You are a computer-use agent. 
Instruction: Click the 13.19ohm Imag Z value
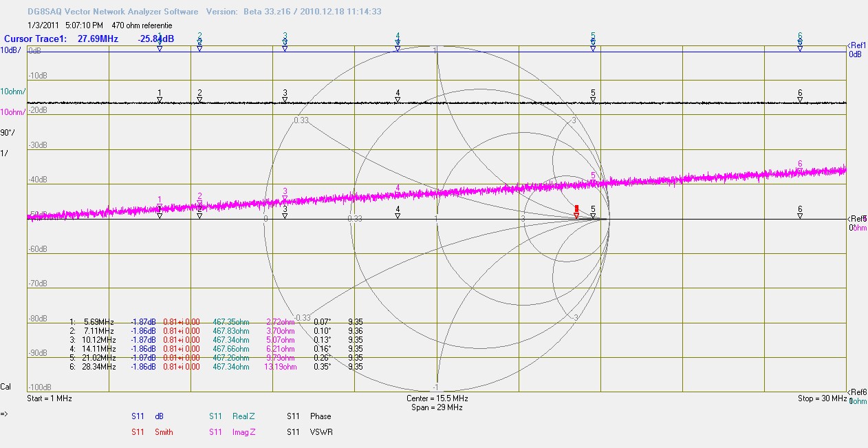tap(281, 366)
